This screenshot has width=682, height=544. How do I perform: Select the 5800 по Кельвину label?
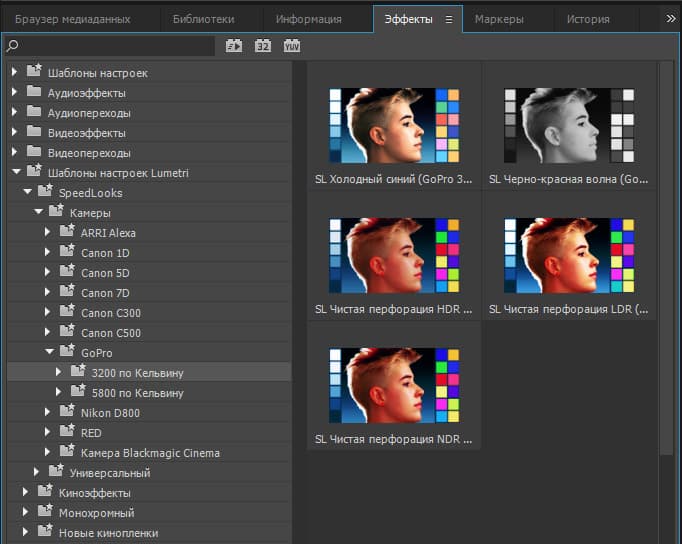click(x=137, y=393)
